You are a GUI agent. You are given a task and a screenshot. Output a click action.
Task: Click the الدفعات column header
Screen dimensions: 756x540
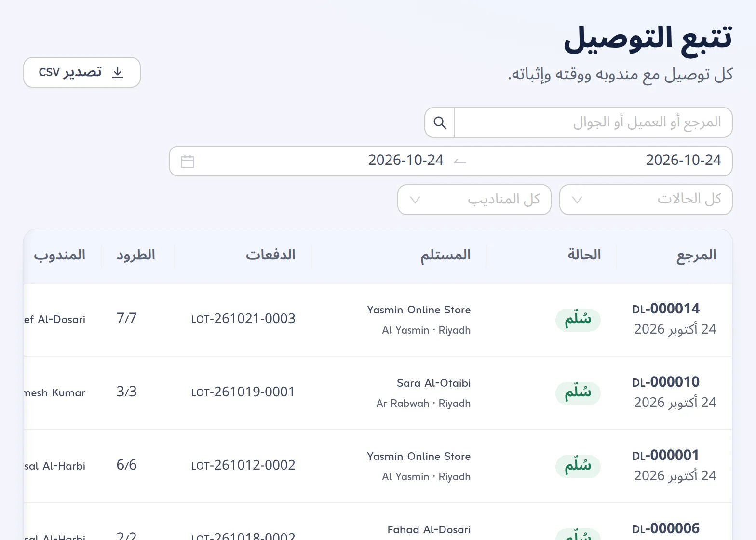(x=270, y=255)
